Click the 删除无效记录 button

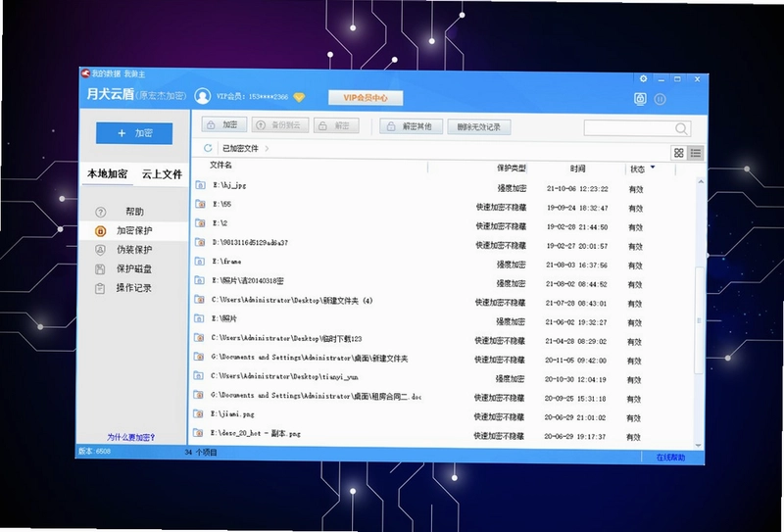point(479,127)
